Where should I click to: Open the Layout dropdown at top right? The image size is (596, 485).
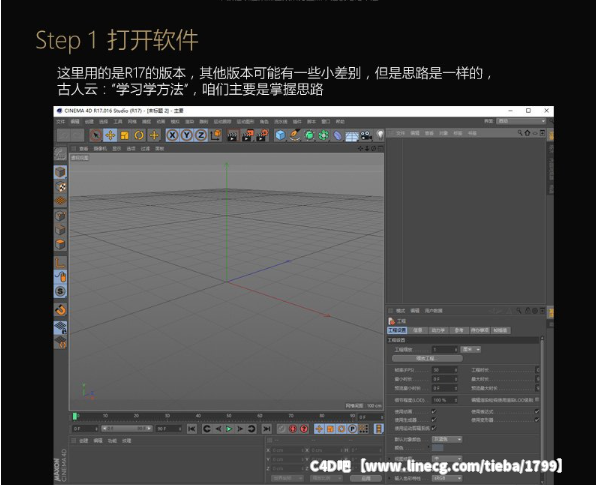[x=521, y=121]
